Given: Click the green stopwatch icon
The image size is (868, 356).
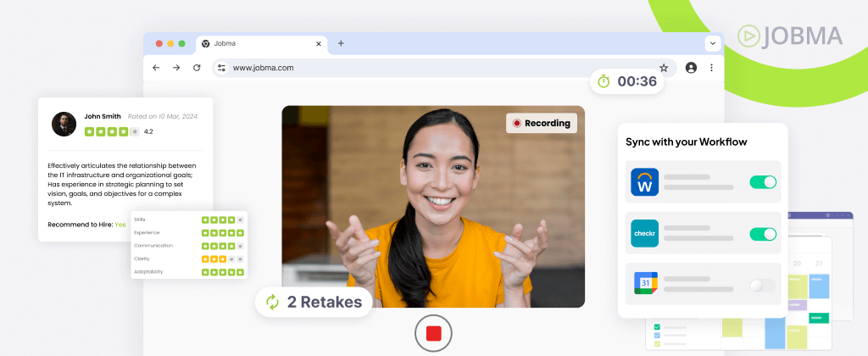Looking at the screenshot, I should click(604, 81).
